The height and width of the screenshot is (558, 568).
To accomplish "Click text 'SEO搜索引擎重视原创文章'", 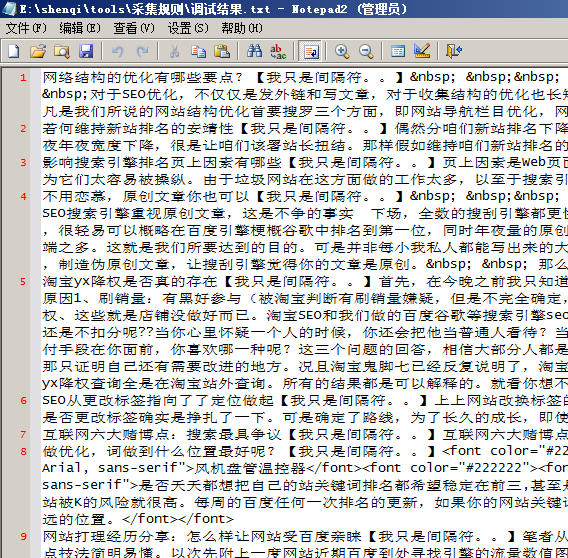I will pyautogui.click(x=134, y=213).
